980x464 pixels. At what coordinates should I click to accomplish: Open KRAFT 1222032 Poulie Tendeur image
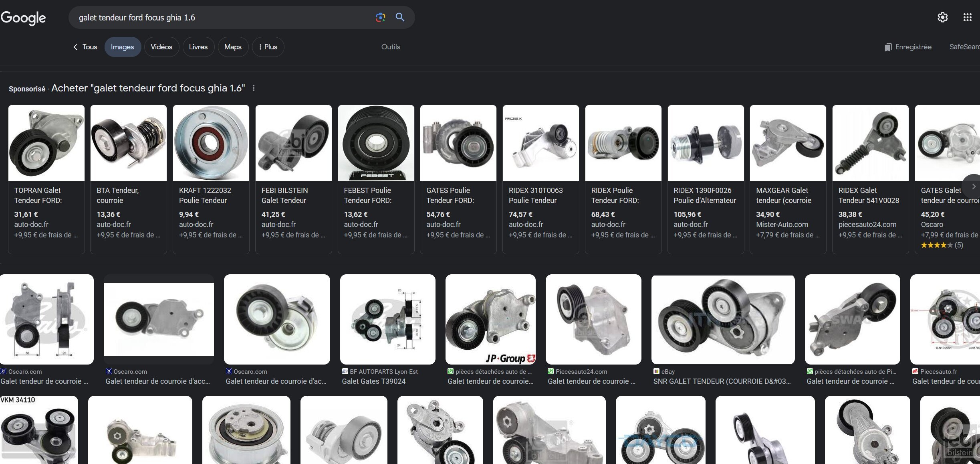tap(211, 143)
